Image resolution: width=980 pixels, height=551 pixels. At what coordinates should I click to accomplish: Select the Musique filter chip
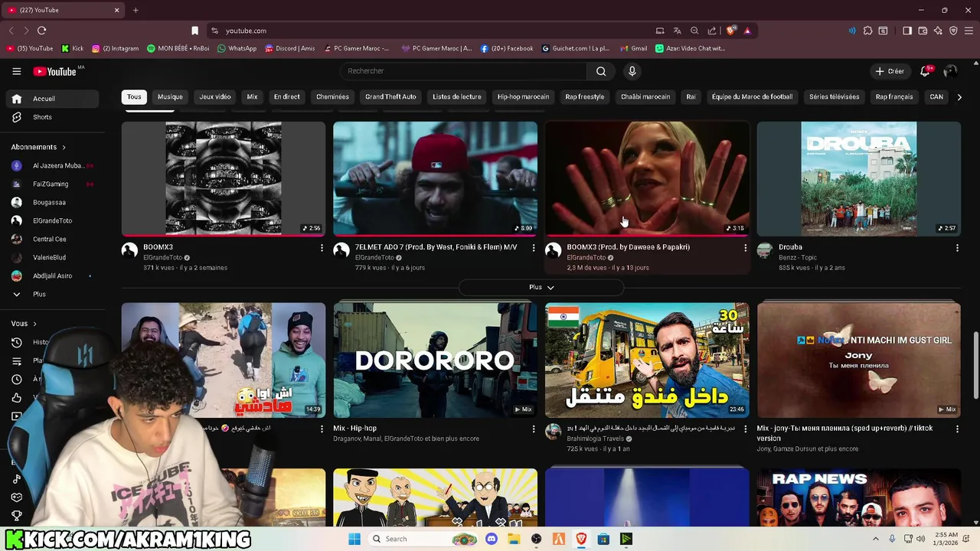pos(170,97)
